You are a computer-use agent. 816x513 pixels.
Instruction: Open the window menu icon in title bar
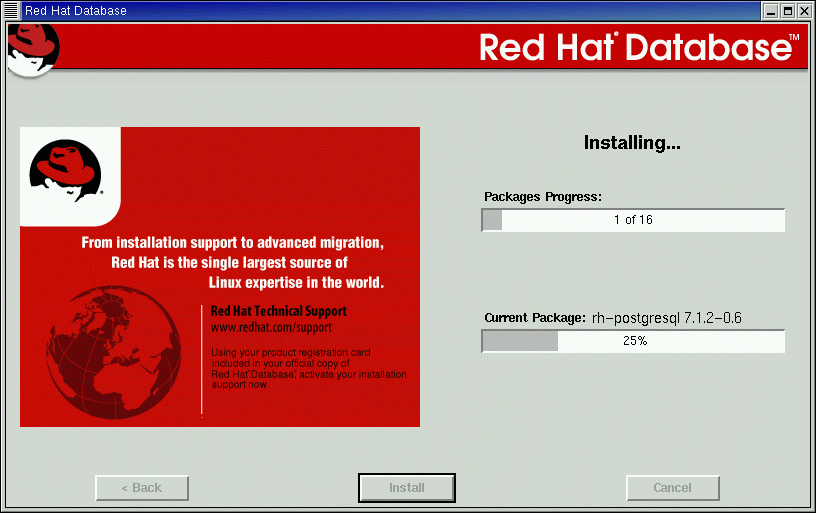11,10
